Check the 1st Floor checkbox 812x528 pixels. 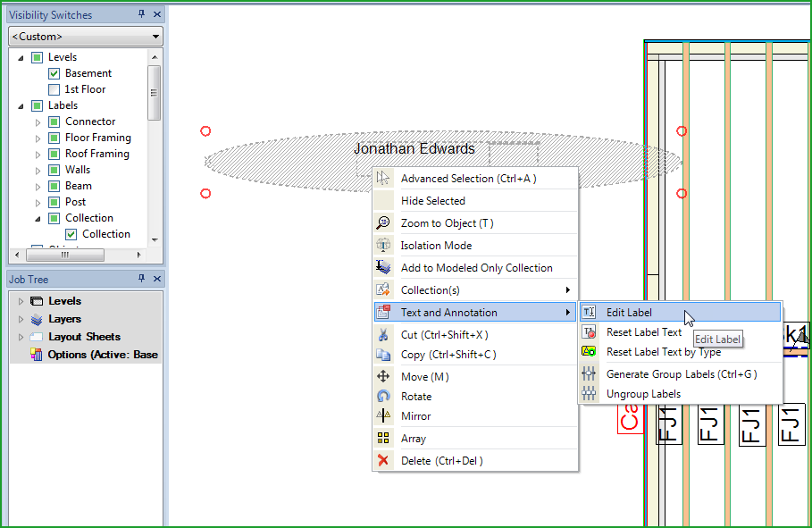(54, 89)
